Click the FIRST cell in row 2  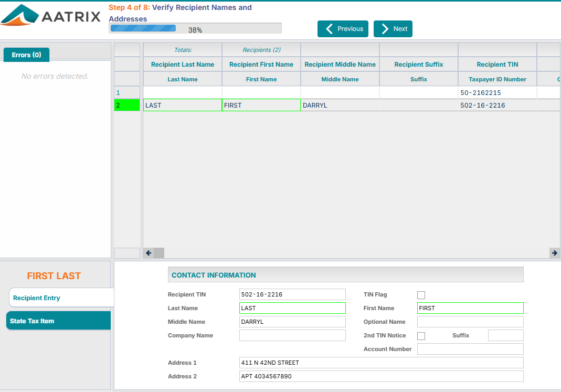click(261, 105)
